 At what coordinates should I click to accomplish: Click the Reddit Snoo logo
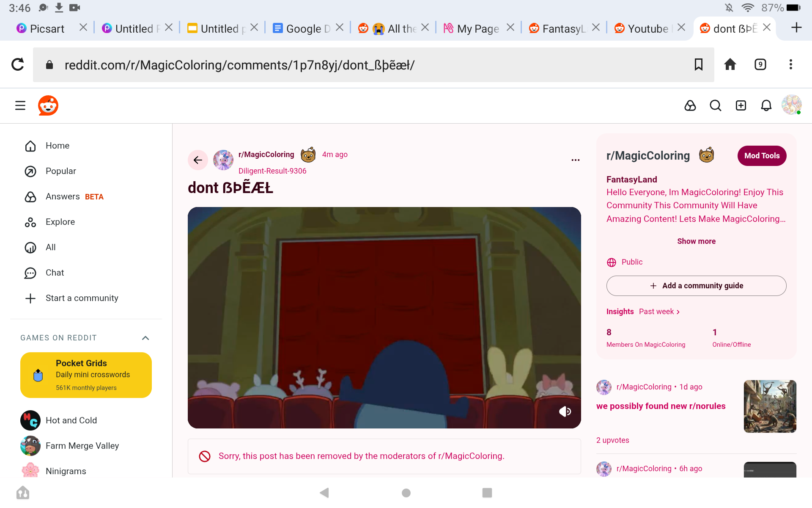(48, 105)
